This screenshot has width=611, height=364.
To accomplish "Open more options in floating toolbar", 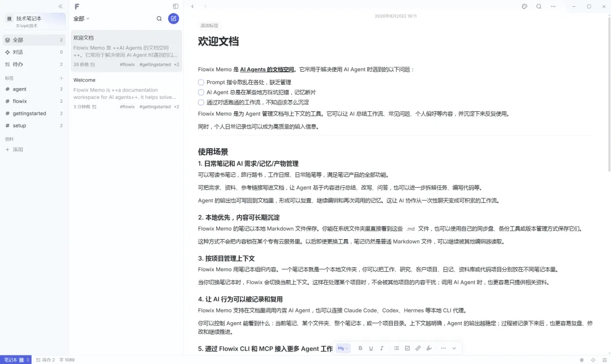I will tap(443, 348).
